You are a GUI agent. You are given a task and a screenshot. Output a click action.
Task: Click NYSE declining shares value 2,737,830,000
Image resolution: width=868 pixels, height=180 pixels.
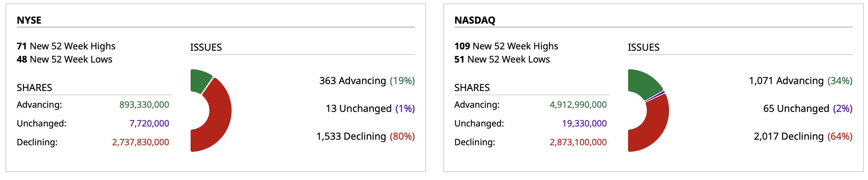[140, 142]
